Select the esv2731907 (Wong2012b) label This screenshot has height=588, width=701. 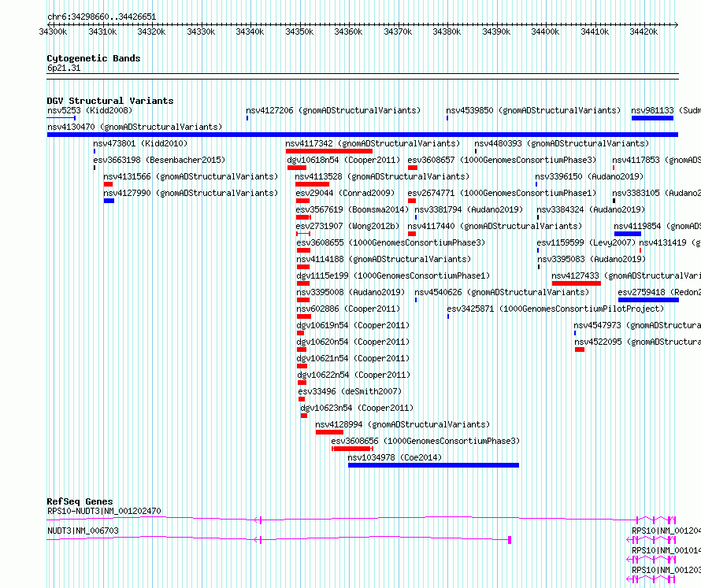coord(347,226)
